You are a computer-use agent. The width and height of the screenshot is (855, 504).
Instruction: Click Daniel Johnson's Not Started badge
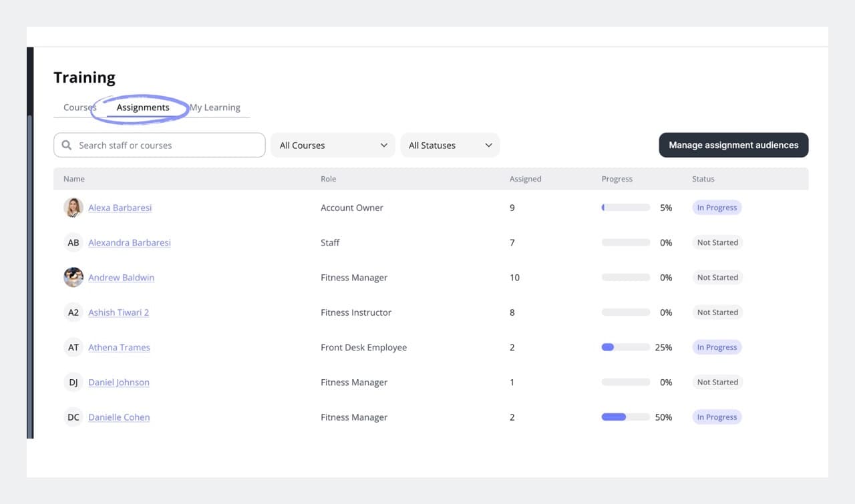pyautogui.click(x=717, y=382)
